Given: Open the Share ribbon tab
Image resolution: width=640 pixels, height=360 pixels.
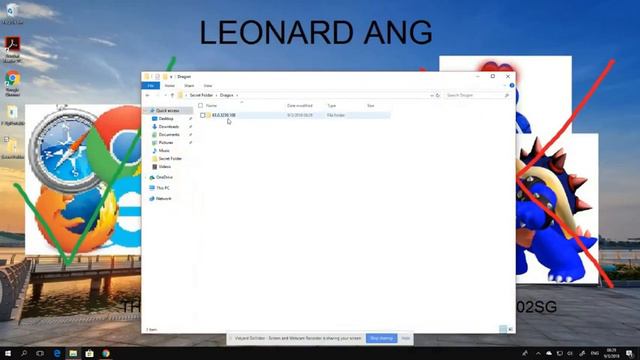Looking at the screenshot, I should tap(189, 86).
